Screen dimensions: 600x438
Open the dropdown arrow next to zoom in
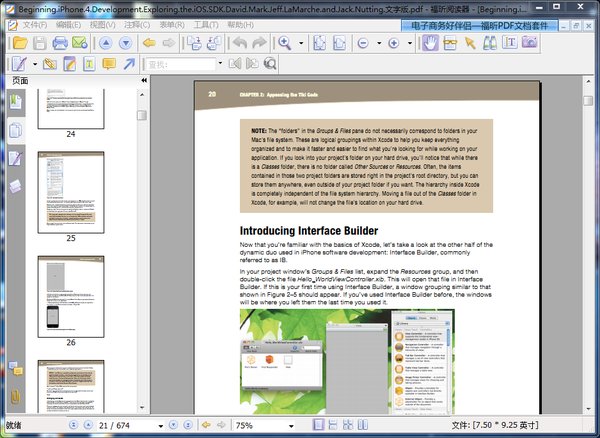410,43
